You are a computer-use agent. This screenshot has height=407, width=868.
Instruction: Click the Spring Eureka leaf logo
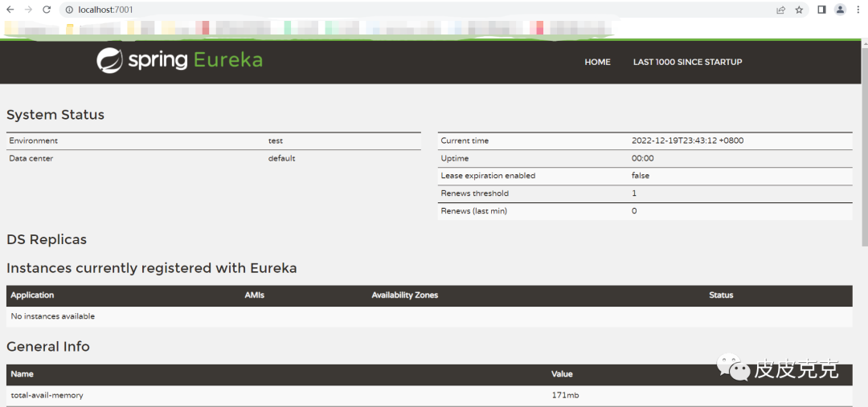point(109,61)
